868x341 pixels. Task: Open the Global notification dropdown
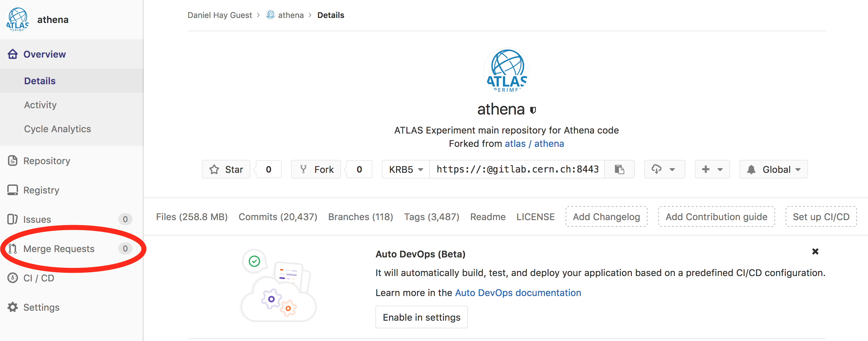point(774,169)
